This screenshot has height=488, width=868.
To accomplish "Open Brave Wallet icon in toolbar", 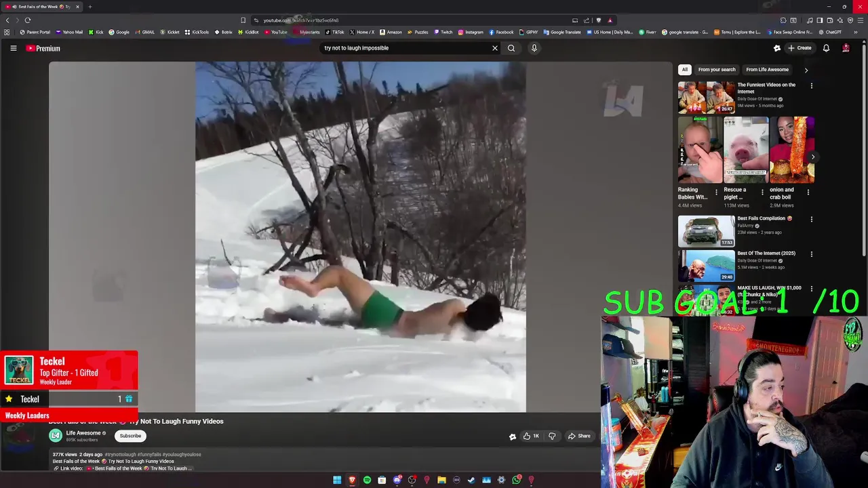I will 829,20.
